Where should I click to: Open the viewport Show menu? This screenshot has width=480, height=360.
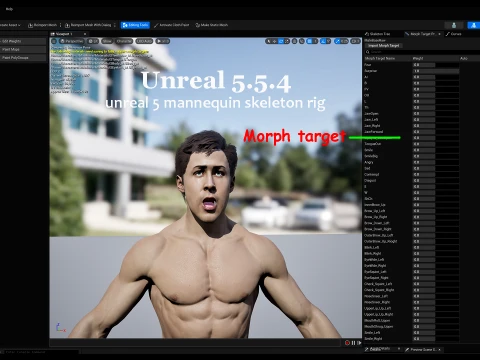[107, 41]
